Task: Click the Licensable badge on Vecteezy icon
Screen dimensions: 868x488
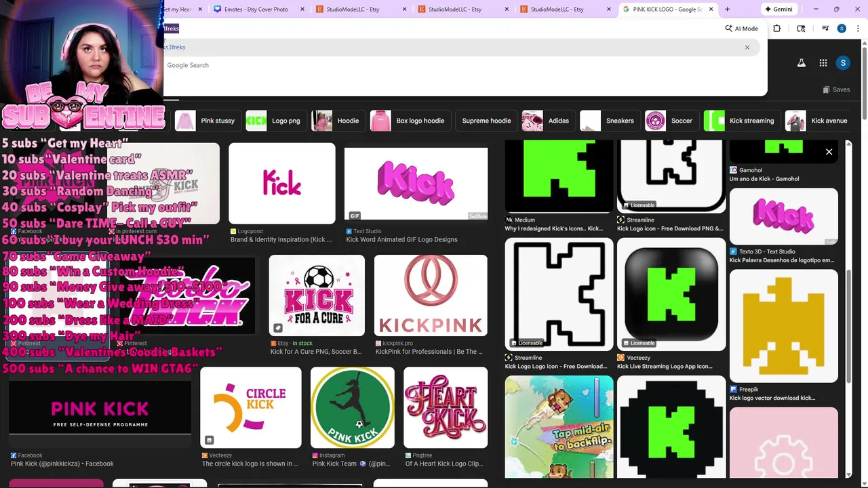Action: pos(639,343)
